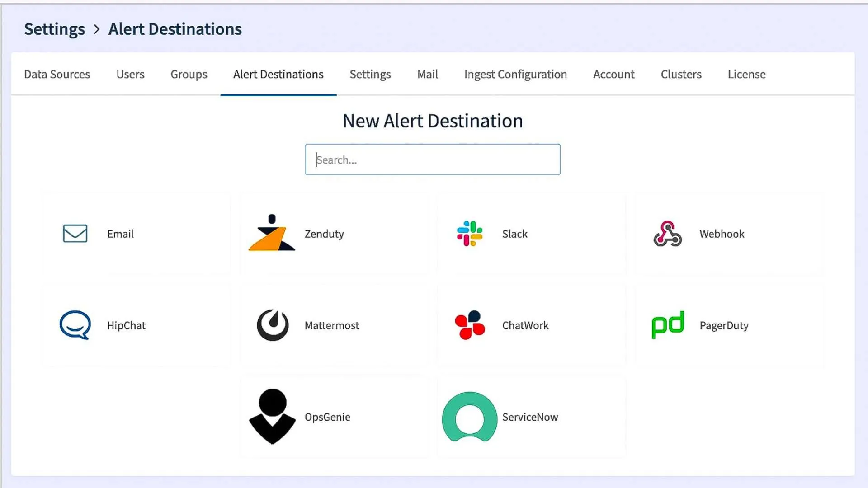Focus the destination Search field
This screenshot has width=868, height=488.
(433, 160)
